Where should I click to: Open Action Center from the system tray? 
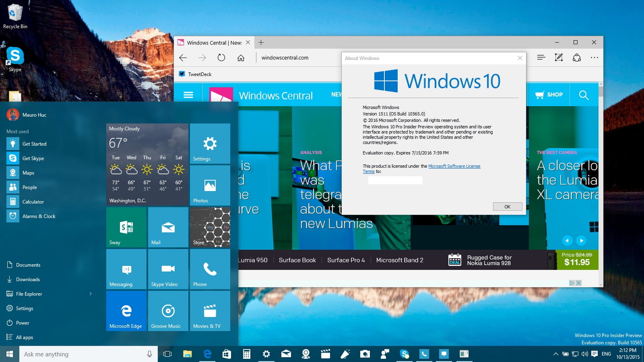[x=594, y=354]
